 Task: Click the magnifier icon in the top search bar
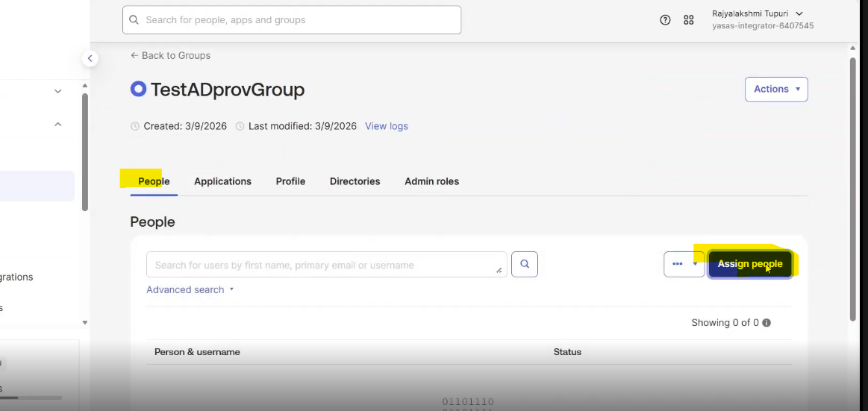134,20
